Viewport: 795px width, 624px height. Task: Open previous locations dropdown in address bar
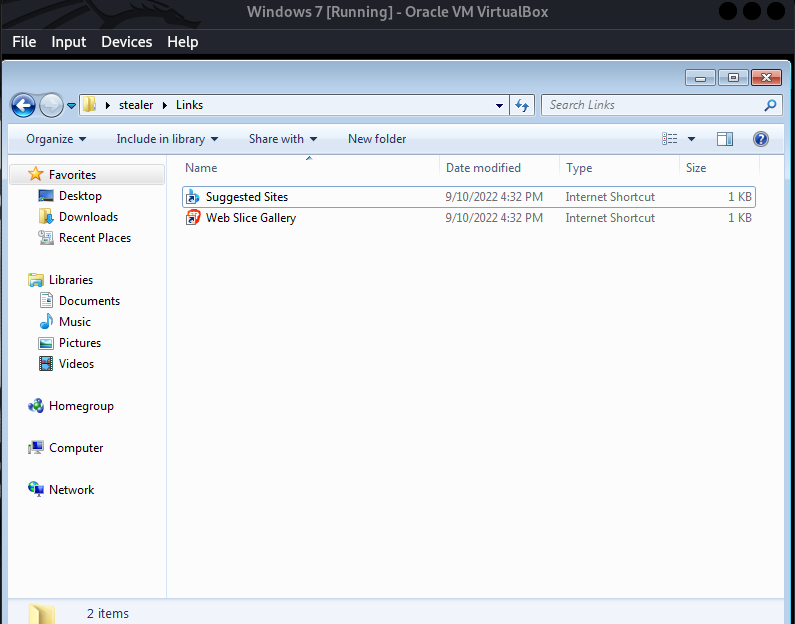pos(499,105)
